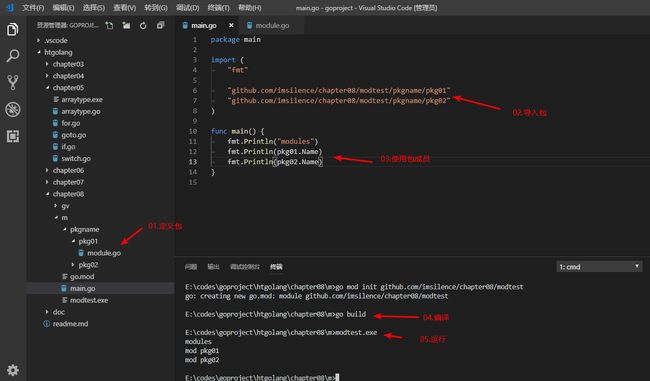Open the Extensions view in activity bar
650x381 pixels.
(12, 136)
